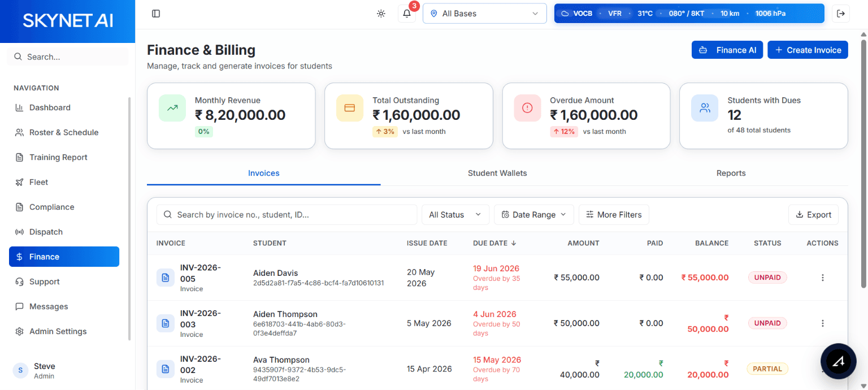This screenshot has width=868, height=390.
Task: Click the invoice number INV-2026-005
Action: coord(201,273)
